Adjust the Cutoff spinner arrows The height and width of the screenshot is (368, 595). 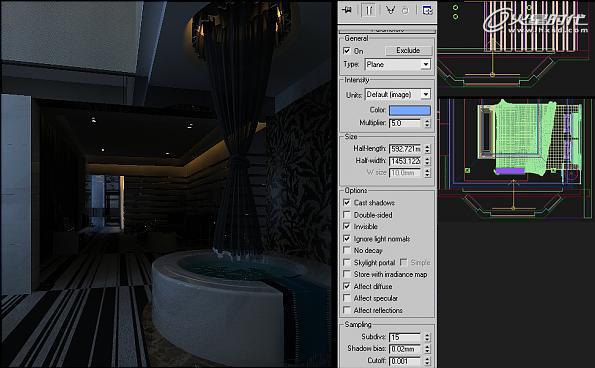pos(427,361)
